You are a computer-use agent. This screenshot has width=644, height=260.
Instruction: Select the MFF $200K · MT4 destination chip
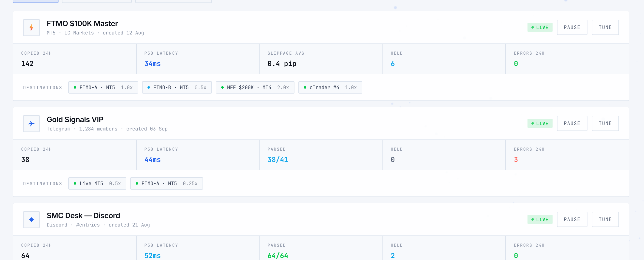(x=255, y=87)
